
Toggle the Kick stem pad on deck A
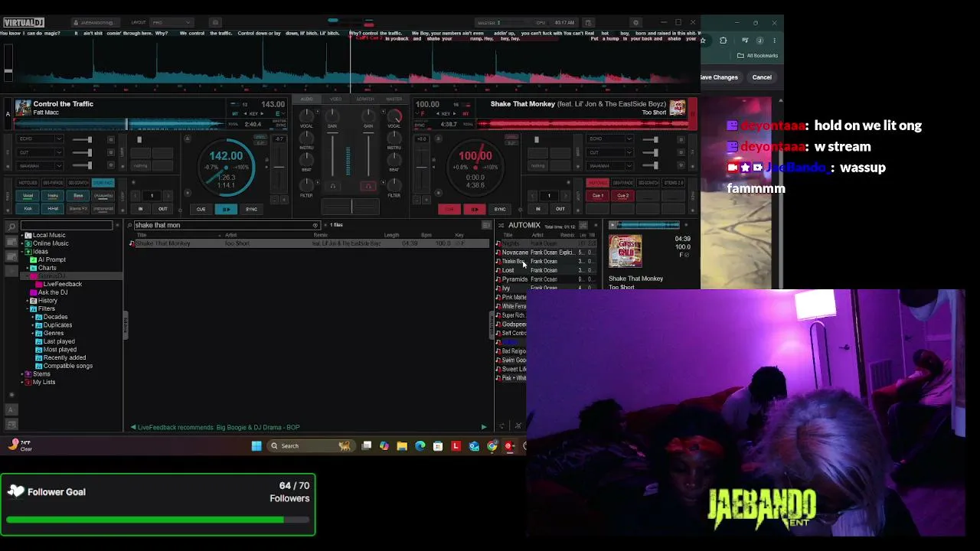pos(28,208)
